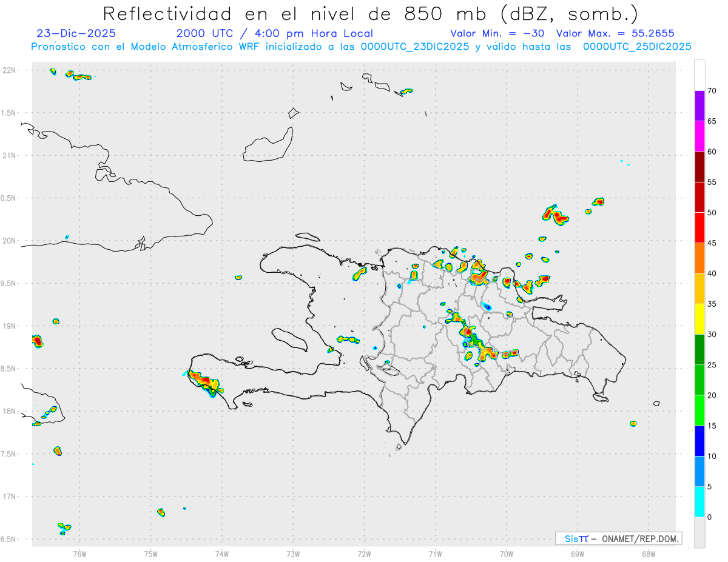
Task: Click the longitude label '75W'
Action: [151, 554]
